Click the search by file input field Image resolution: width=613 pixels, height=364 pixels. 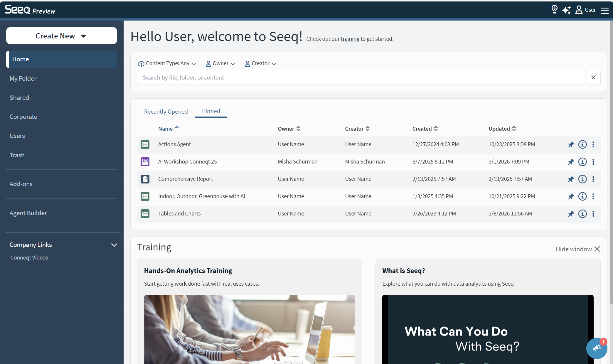point(361,77)
